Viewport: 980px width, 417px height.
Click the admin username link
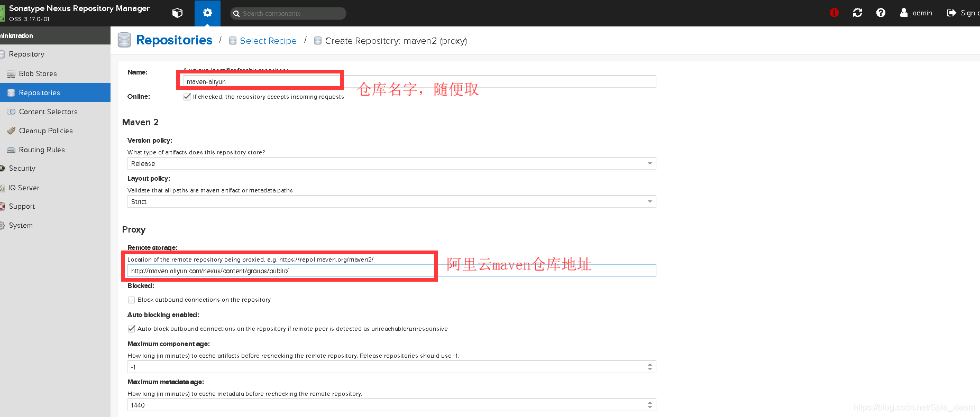[922, 13]
